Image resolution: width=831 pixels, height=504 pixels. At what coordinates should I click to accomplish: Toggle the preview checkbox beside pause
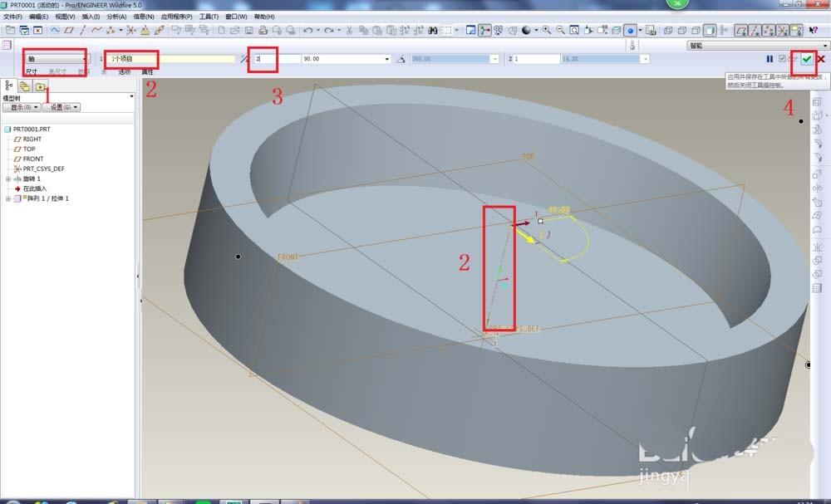[782, 59]
